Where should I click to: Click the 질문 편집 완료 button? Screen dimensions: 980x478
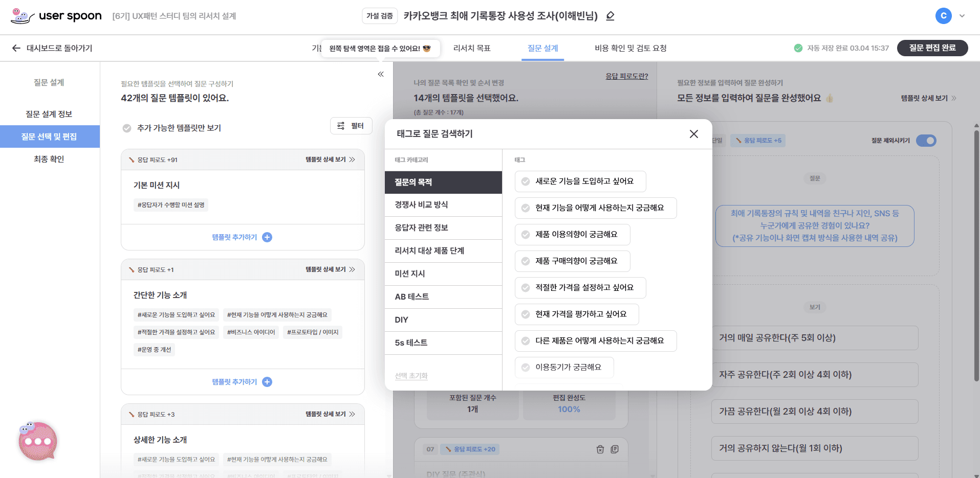(x=932, y=48)
